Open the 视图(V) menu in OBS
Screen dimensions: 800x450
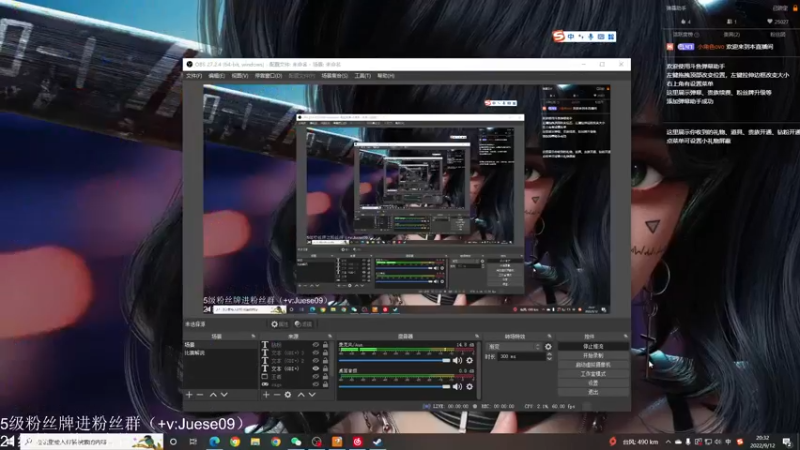tap(240, 76)
